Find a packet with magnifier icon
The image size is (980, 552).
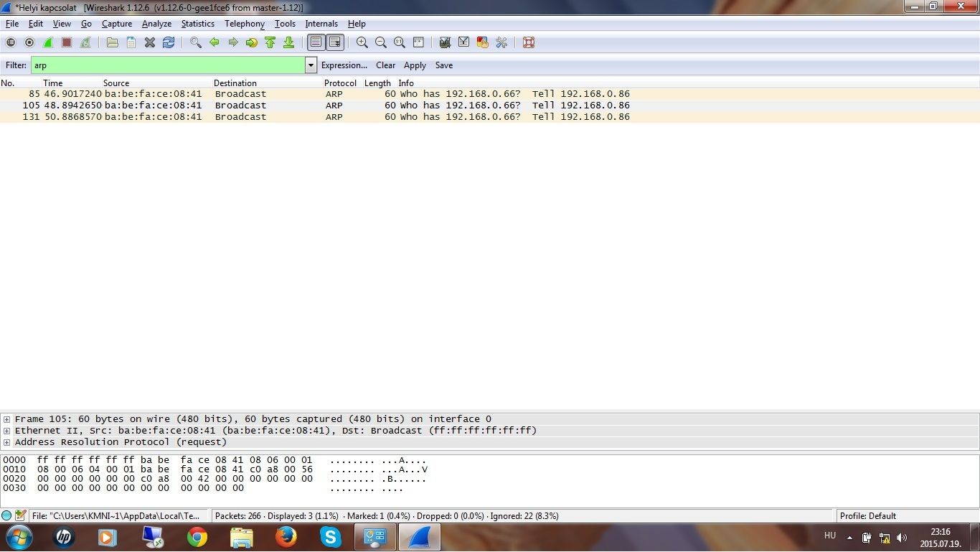pyautogui.click(x=196, y=42)
